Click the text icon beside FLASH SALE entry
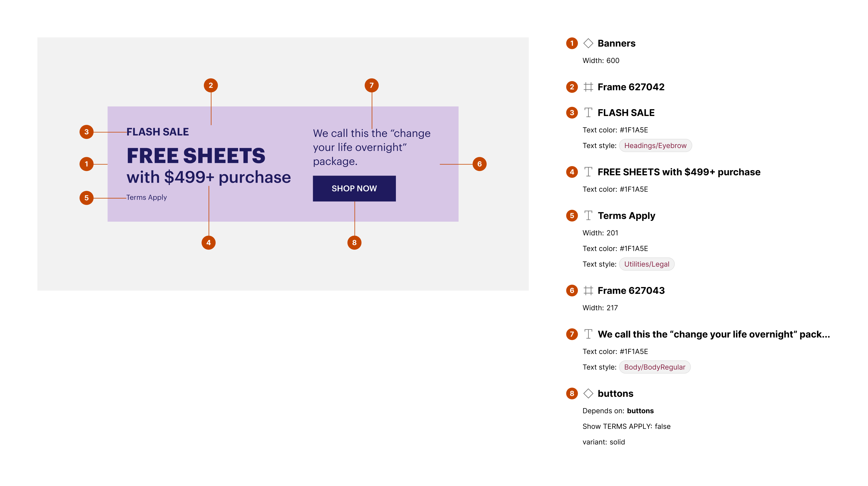 pyautogui.click(x=588, y=113)
